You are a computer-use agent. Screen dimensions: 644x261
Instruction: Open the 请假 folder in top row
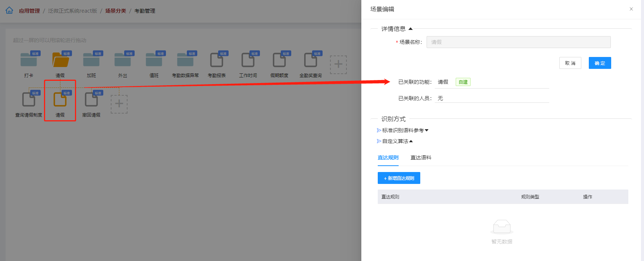(60, 60)
